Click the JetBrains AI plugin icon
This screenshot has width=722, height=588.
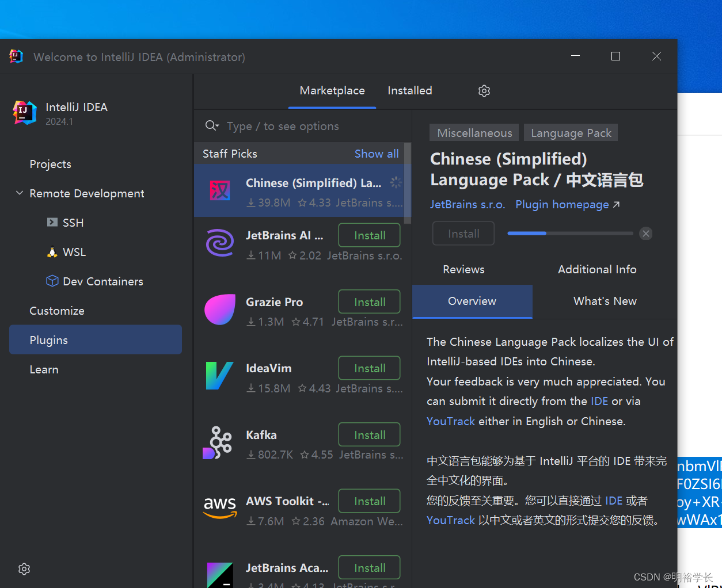[220, 242]
